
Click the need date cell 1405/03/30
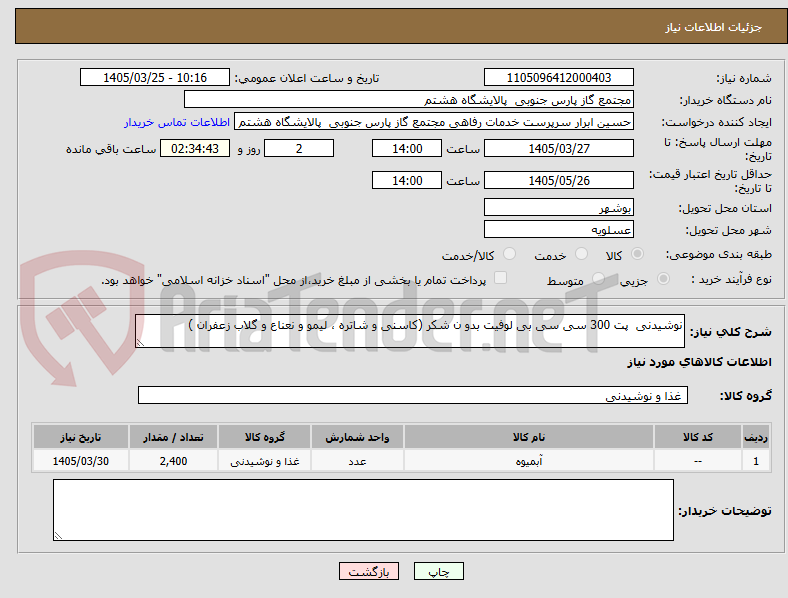81,461
